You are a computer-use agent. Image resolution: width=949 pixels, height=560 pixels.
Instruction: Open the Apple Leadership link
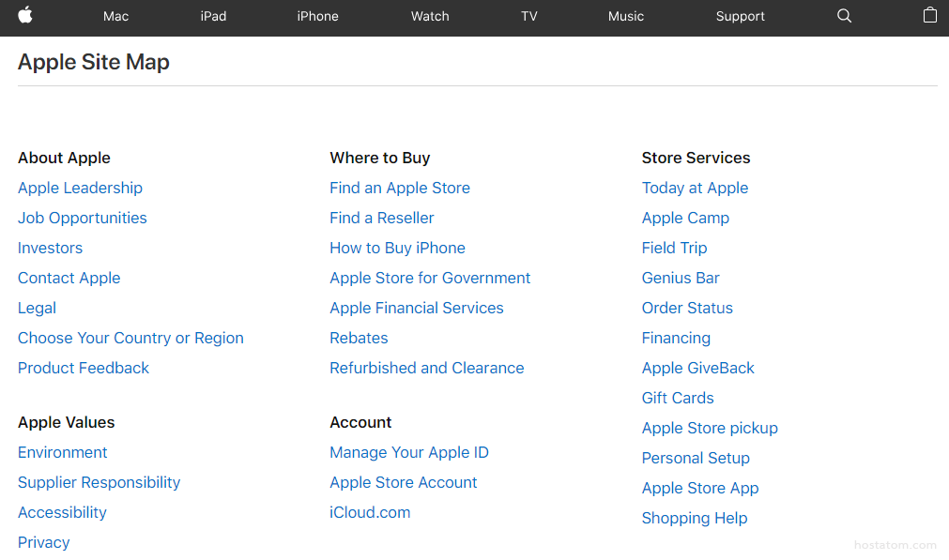(80, 188)
